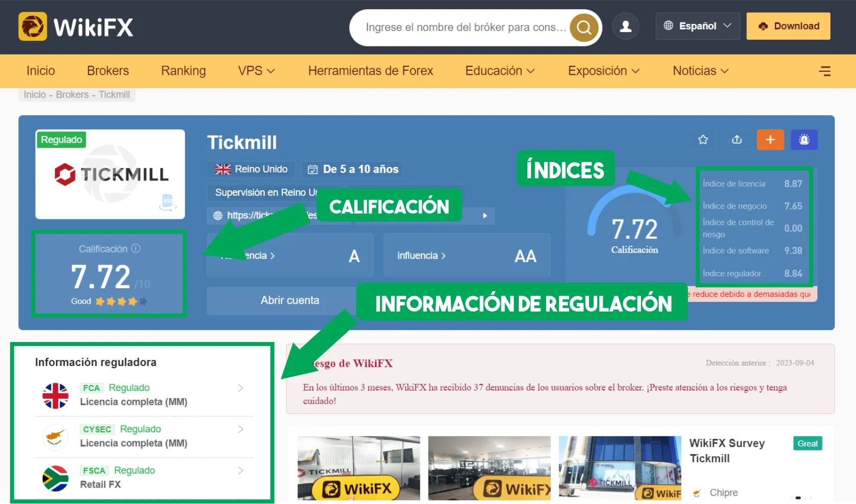Viewport: 856px width, 504px height.
Task: Open the hamburger menu icon
Action: click(824, 71)
